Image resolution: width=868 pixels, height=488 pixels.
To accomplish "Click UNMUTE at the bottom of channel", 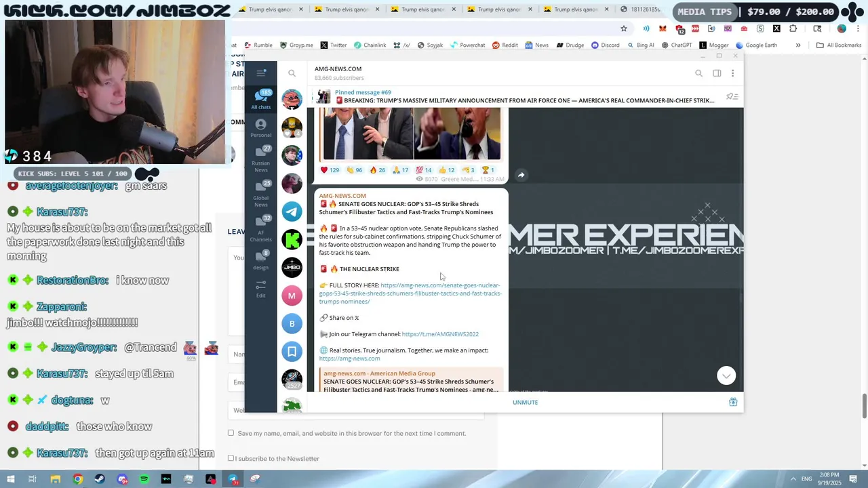I will 525,403.
